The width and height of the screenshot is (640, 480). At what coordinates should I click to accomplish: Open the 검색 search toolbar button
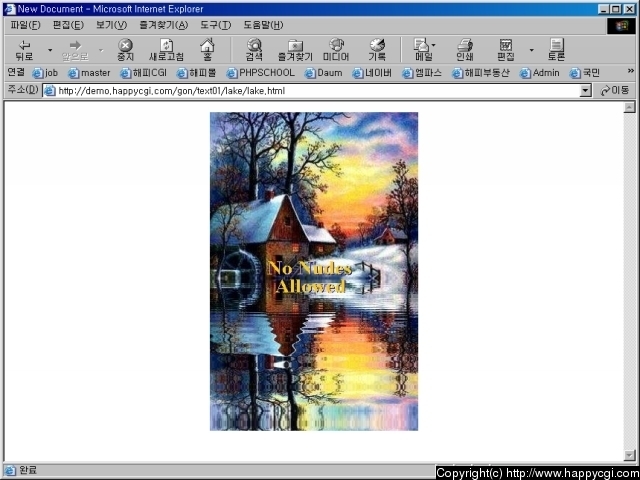(254, 50)
